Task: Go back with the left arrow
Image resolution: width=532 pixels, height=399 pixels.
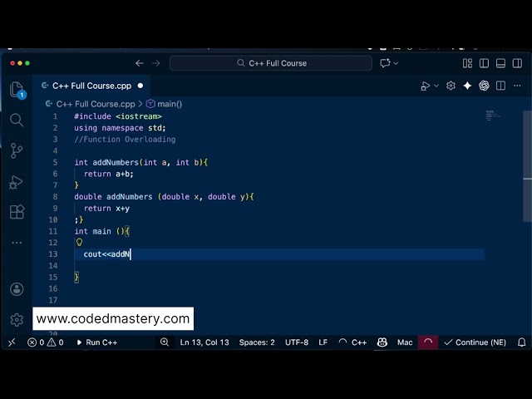Action: [140, 63]
